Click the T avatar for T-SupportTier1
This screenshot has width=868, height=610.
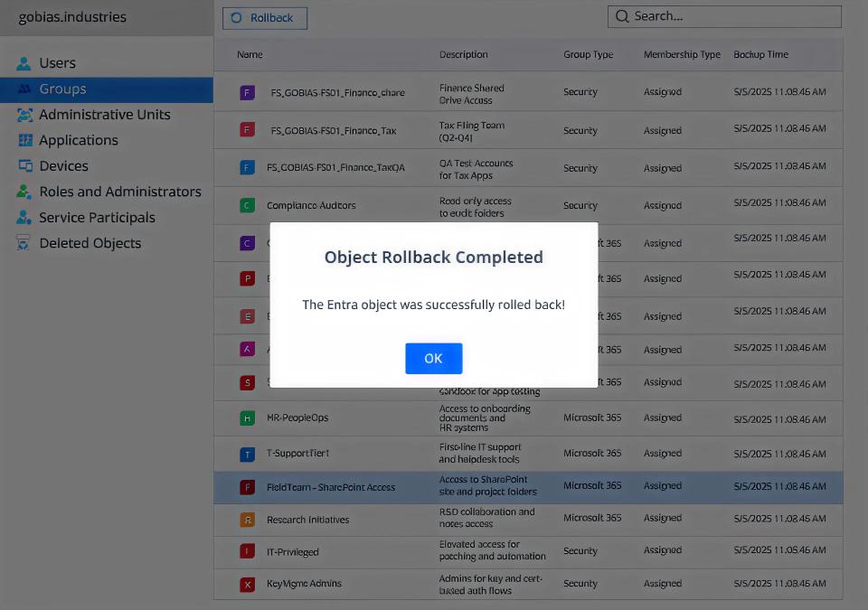(x=247, y=454)
